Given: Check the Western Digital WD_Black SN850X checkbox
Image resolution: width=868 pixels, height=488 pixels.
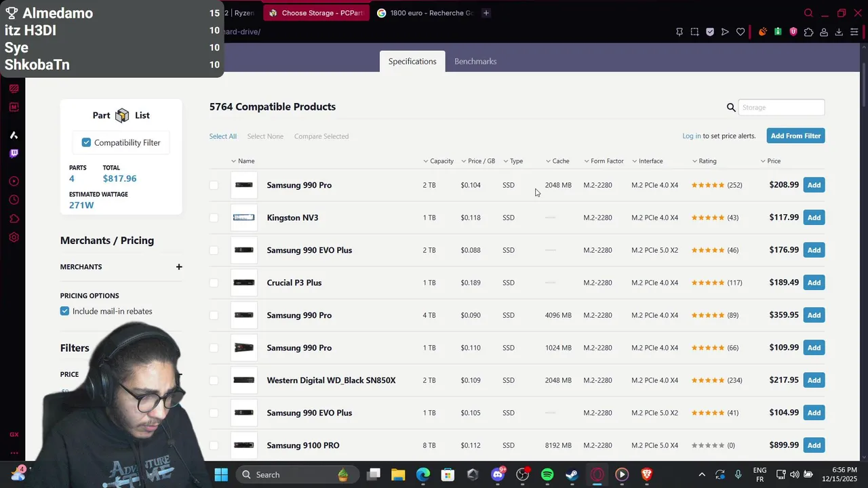Looking at the screenshot, I should point(214,380).
